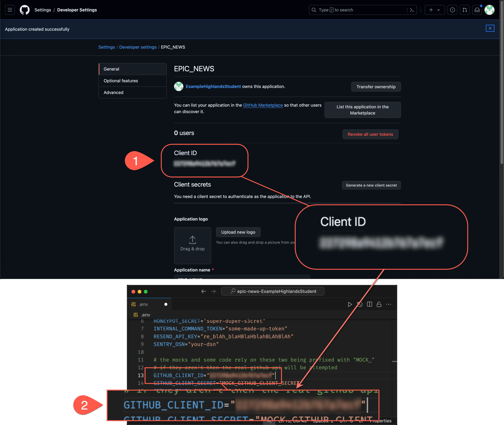504x425 pixels.
Task: Open the user avatar menu at top right
Action: [x=489, y=10]
